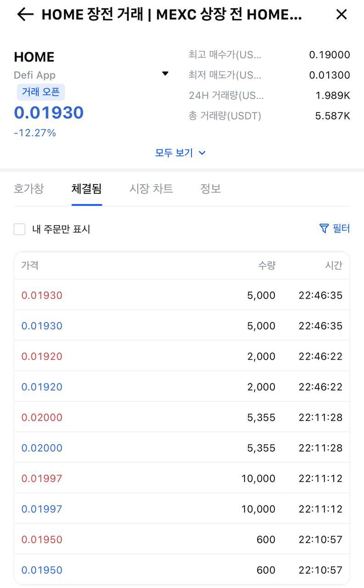This screenshot has width=364, height=588.
Task: Click the 거래 오픈 badge
Action: click(41, 92)
